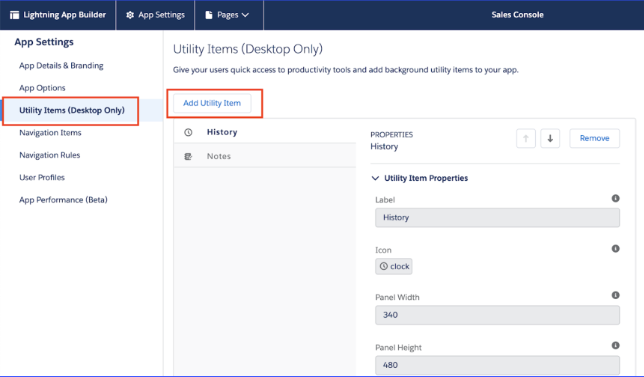
Task: Click the Lightning App Builder label
Action: click(x=64, y=15)
